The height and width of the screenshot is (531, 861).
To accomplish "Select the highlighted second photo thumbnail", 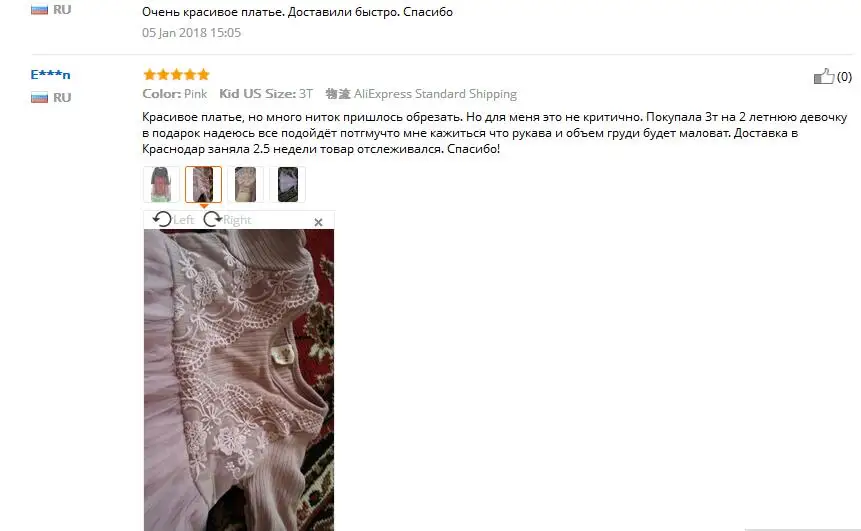I will click(203, 185).
